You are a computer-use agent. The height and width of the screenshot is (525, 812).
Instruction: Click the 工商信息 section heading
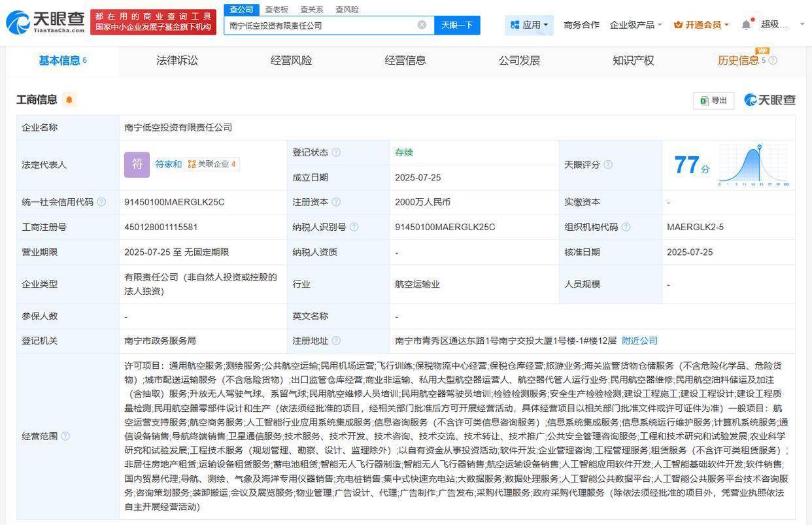pyautogui.click(x=37, y=99)
